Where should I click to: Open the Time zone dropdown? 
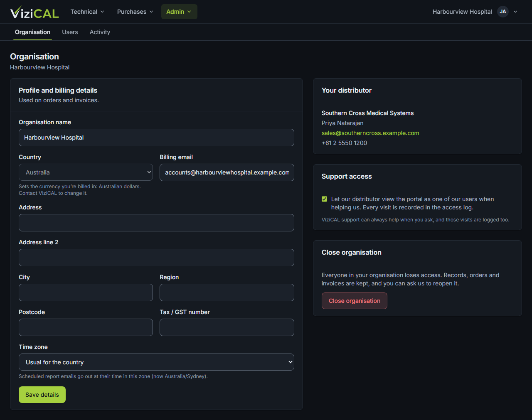click(156, 362)
